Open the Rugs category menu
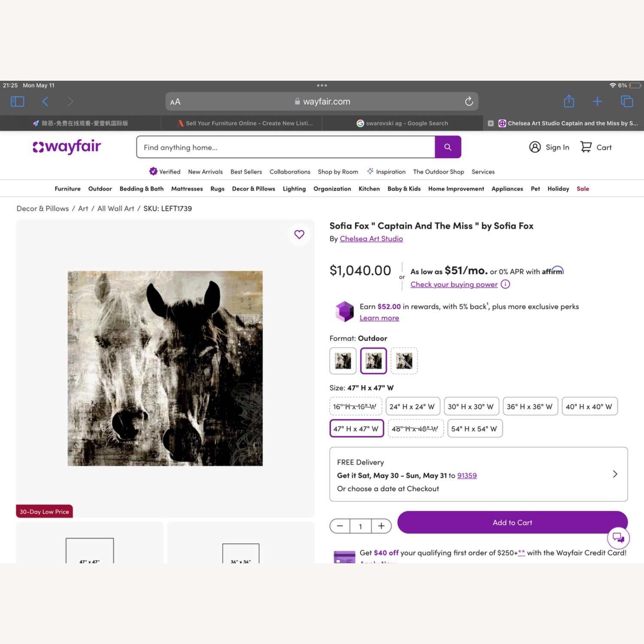The width and height of the screenshot is (644, 644). (218, 189)
